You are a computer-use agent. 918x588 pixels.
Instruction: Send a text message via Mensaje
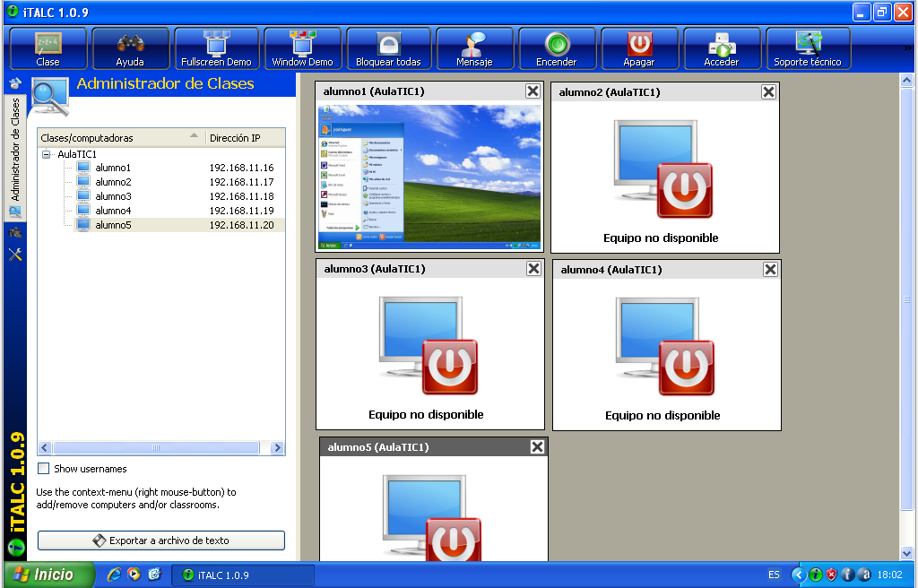click(x=473, y=48)
